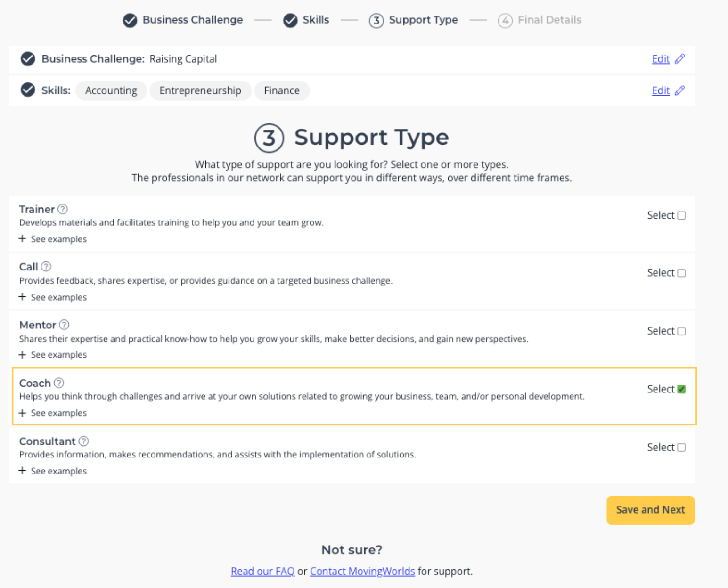Check the Trainer Select checkbox
Image resolution: width=728 pixels, height=588 pixels.
(x=681, y=215)
